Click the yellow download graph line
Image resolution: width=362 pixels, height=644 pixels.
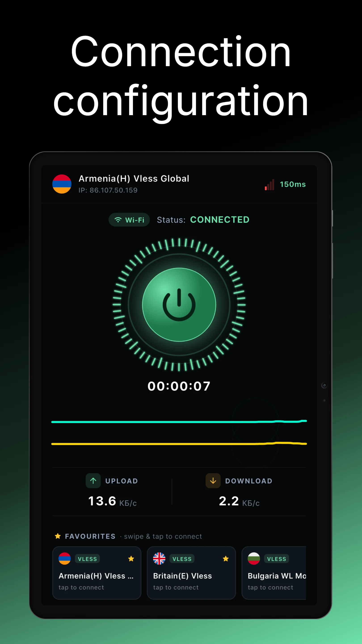pos(179,444)
